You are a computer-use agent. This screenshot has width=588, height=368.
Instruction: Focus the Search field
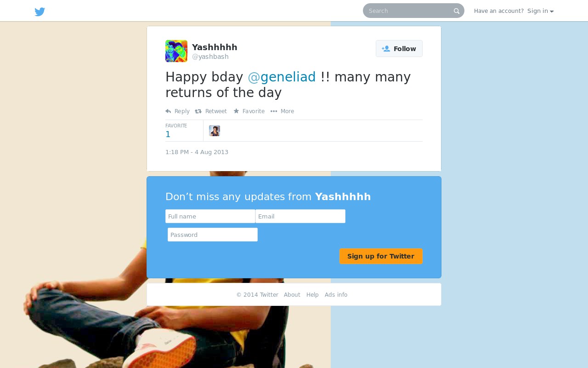(409, 11)
